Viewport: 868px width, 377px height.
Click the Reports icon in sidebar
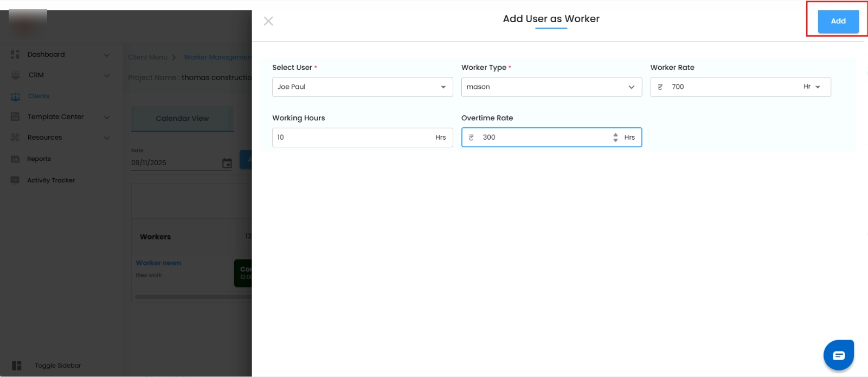tap(15, 159)
